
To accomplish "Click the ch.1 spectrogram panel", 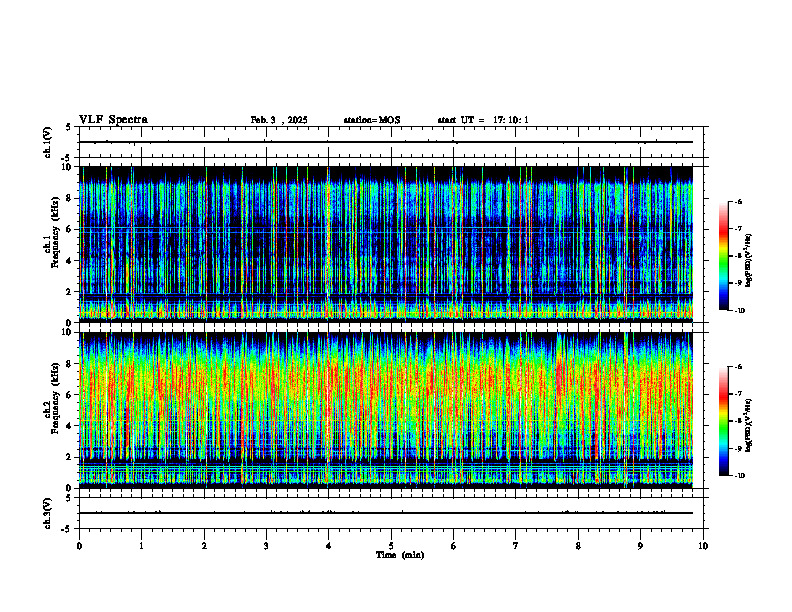I will 386,244.
